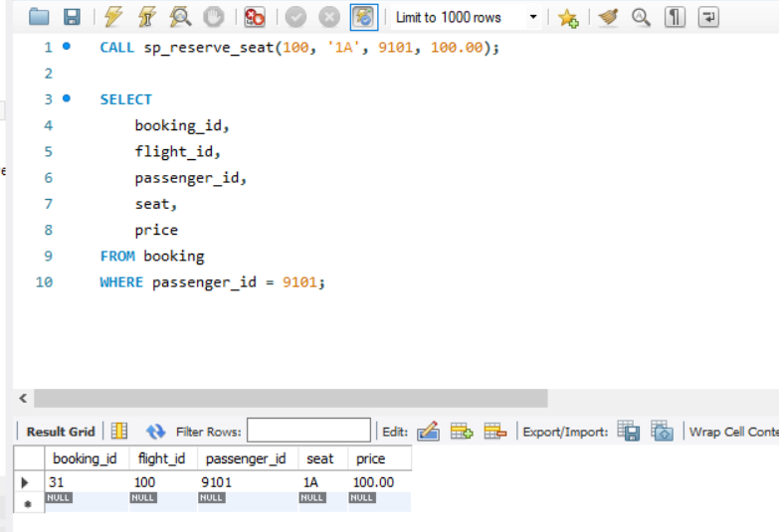This screenshot has width=779, height=532.
Task: Focus the Filter Rows input field
Action: click(308, 430)
